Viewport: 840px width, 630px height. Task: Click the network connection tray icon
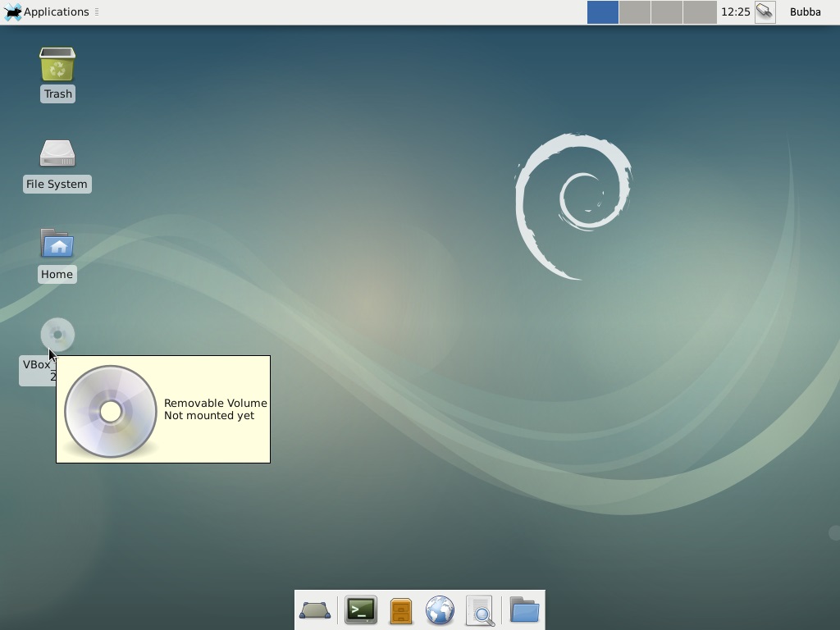pyautogui.click(x=765, y=11)
